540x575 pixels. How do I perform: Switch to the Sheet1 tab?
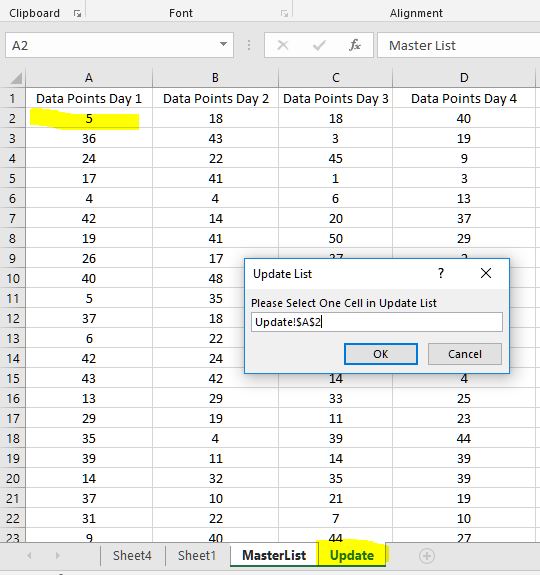(x=197, y=556)
